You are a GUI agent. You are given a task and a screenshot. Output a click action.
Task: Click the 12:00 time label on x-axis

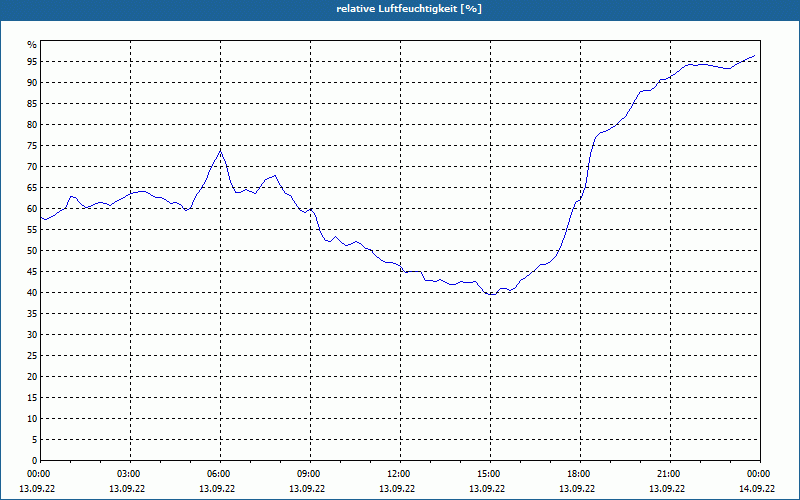(398, 474)
